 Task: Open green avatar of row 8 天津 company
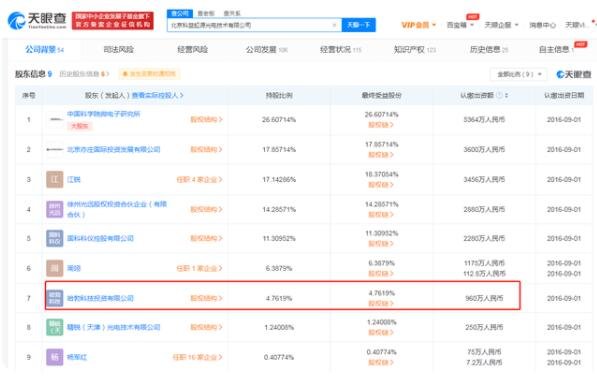coord(55,327)
